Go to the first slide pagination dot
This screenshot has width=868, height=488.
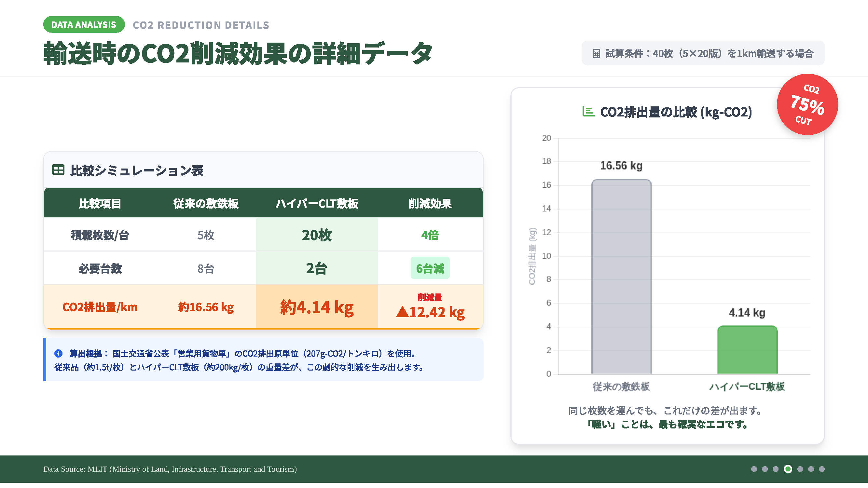pyautogui.click(x=754, y=469)
